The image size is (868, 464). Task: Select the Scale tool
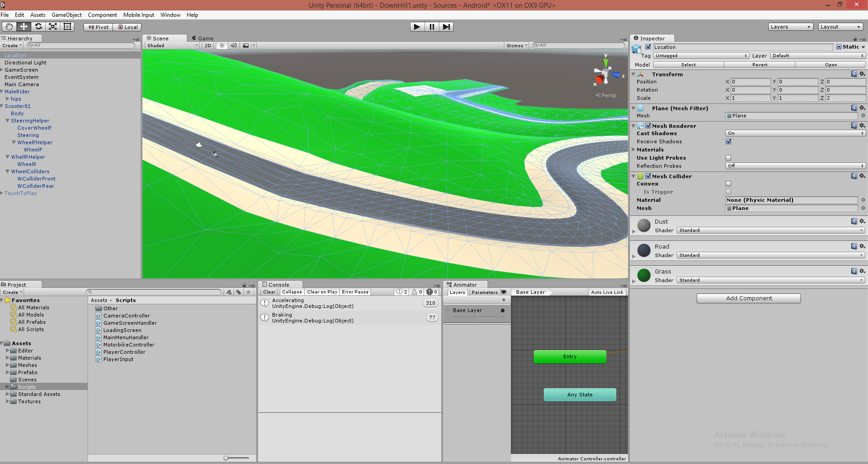coord(53,27)
